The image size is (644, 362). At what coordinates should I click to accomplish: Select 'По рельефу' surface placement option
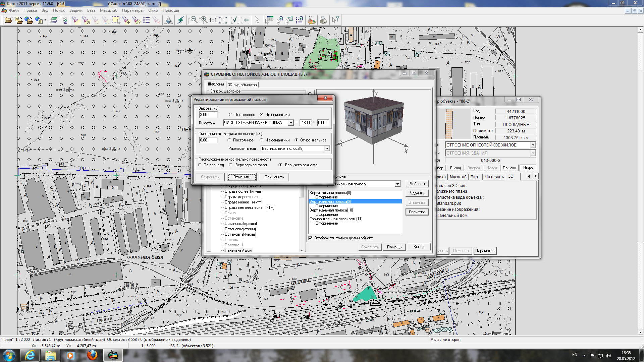coord(200,165)
